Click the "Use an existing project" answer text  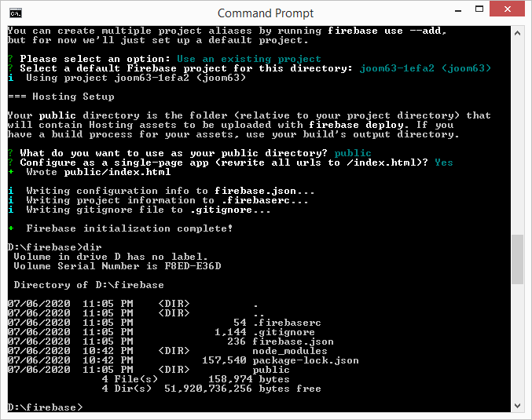coord(248,59)
